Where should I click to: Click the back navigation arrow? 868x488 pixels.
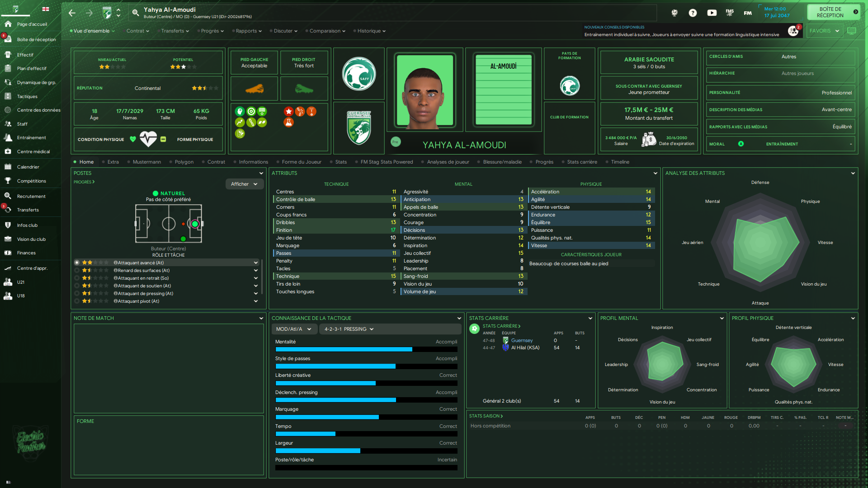(x=72, y=13)
